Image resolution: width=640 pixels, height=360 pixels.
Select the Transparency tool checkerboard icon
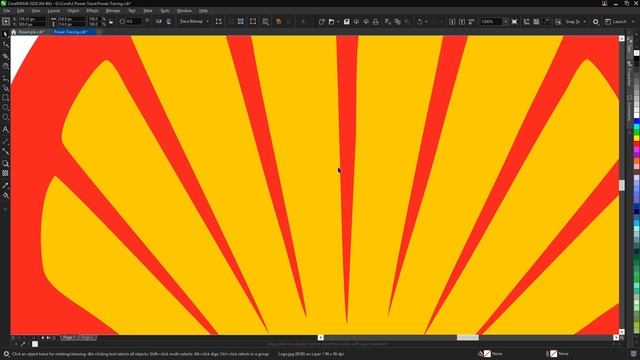click(x=5, y=173)
